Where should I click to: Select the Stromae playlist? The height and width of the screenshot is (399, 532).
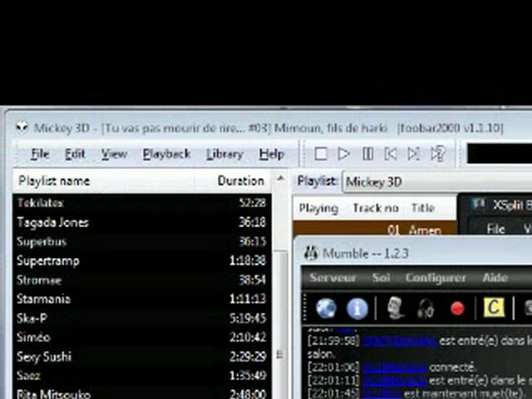(x=142, y=280)
